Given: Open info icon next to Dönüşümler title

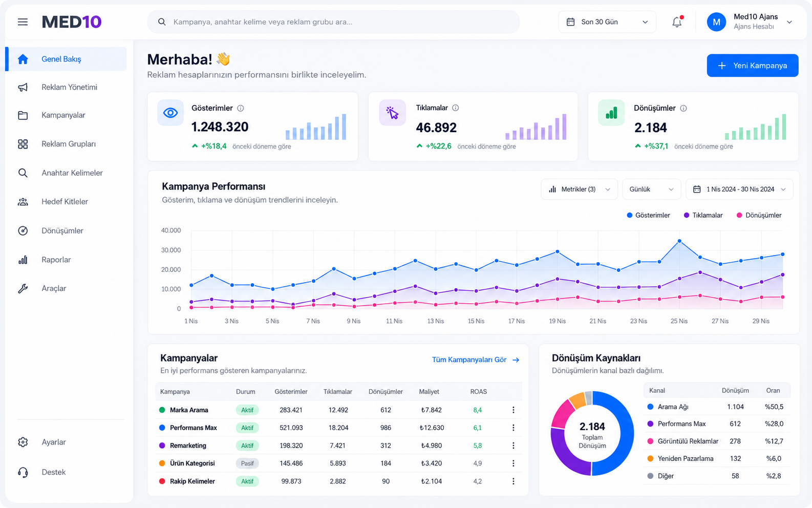Looking at the screenshot, I should [x=683, y=108].
